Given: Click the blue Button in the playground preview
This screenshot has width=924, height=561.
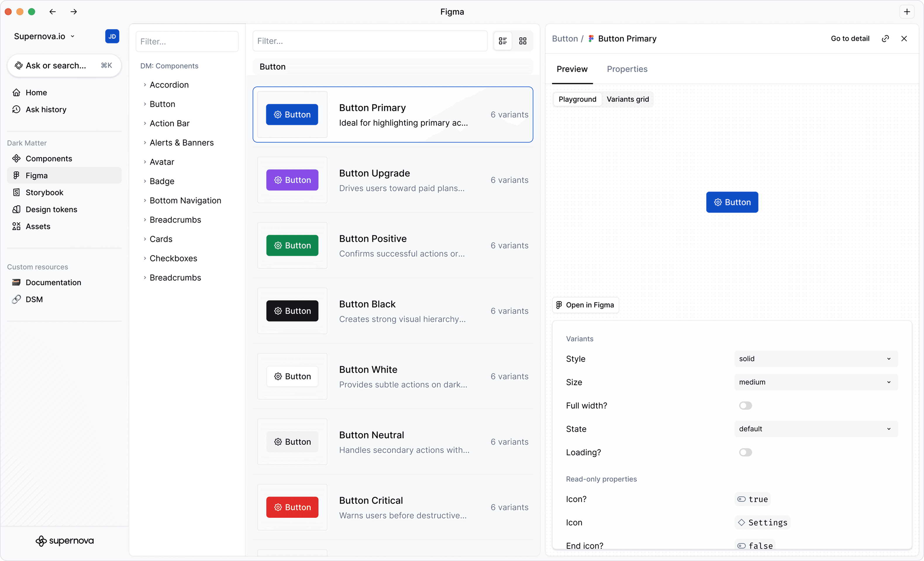Looking at the screenshot, I should [732, 202].
